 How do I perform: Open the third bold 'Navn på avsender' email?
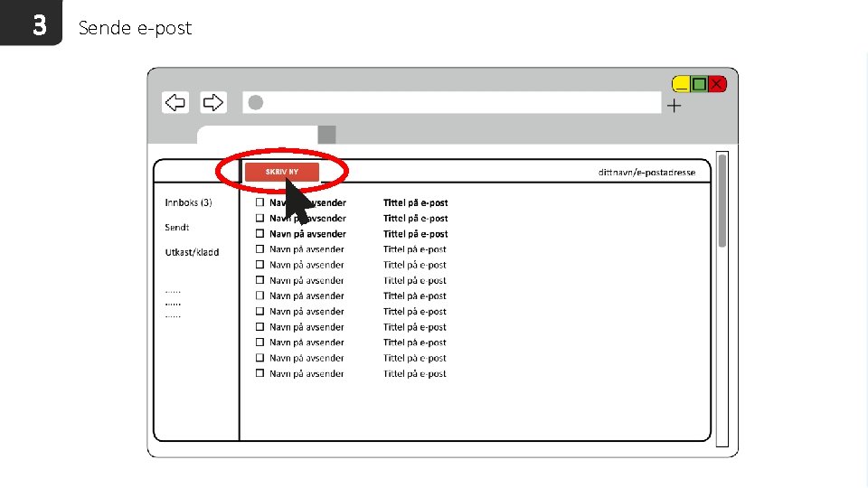tap(307, 234)
